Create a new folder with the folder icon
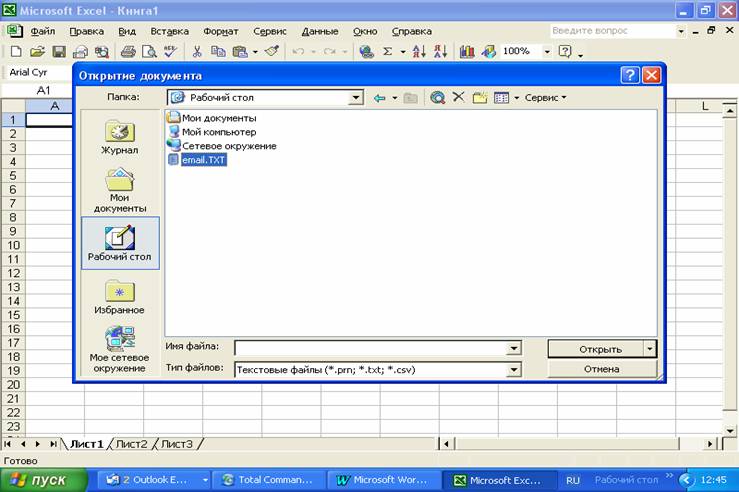The image size is (739, 492). point(479,98)
